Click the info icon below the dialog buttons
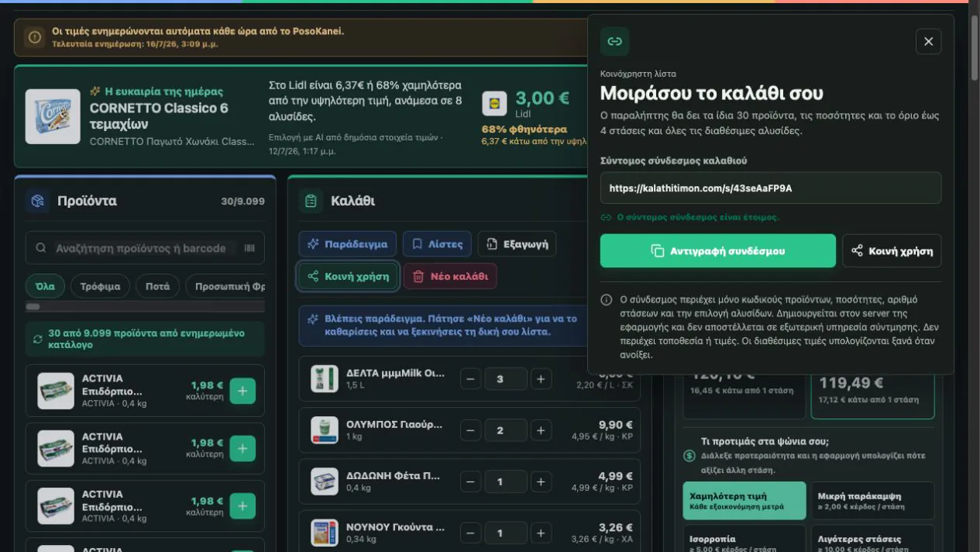This screenshot has width=980, height=552. click(607, 299)
